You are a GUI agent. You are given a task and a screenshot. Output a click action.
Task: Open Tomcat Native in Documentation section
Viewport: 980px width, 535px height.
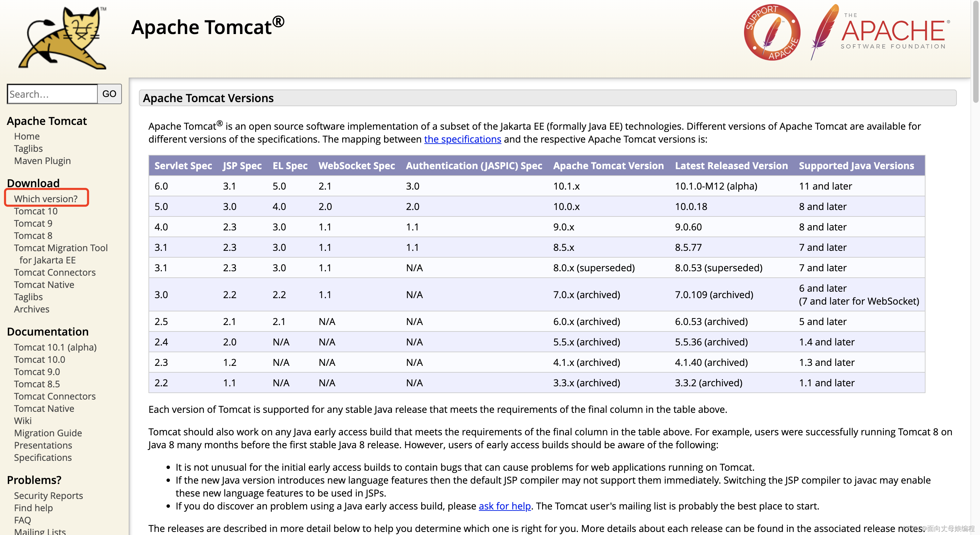(x=44, y=408)
